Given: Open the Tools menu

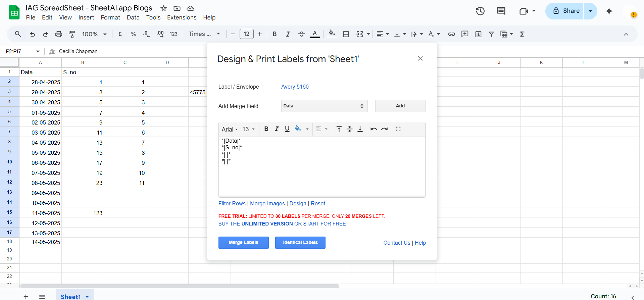Looking at the screenshot, I should 153,17.
